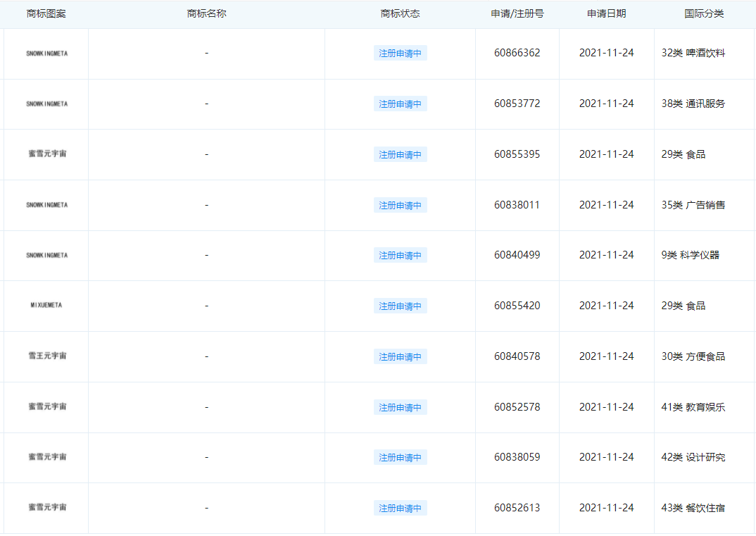Click the 商标图案 column header
The width and height of the screenshot is (756, 536).
point(46,14)
